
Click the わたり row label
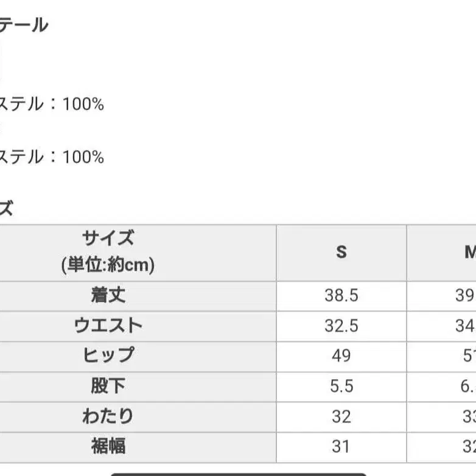click(x=108, y=416)
